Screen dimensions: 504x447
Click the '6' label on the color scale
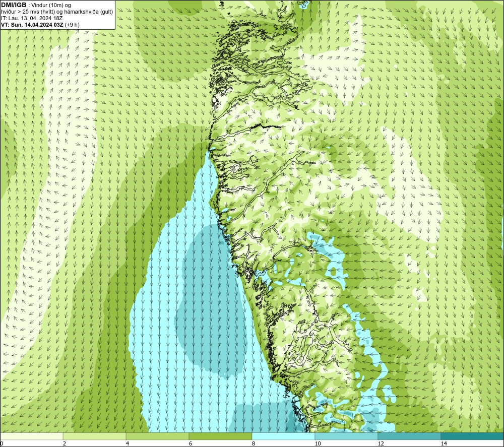[191, 443]
